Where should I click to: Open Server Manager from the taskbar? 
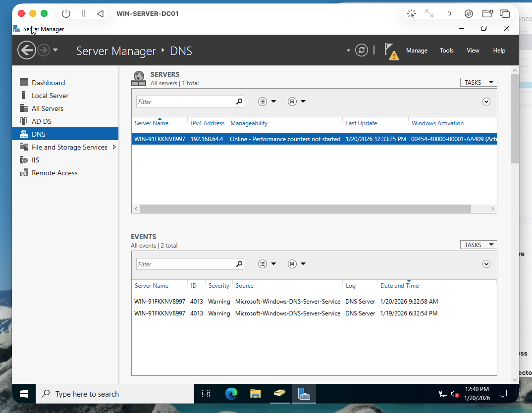304,393
